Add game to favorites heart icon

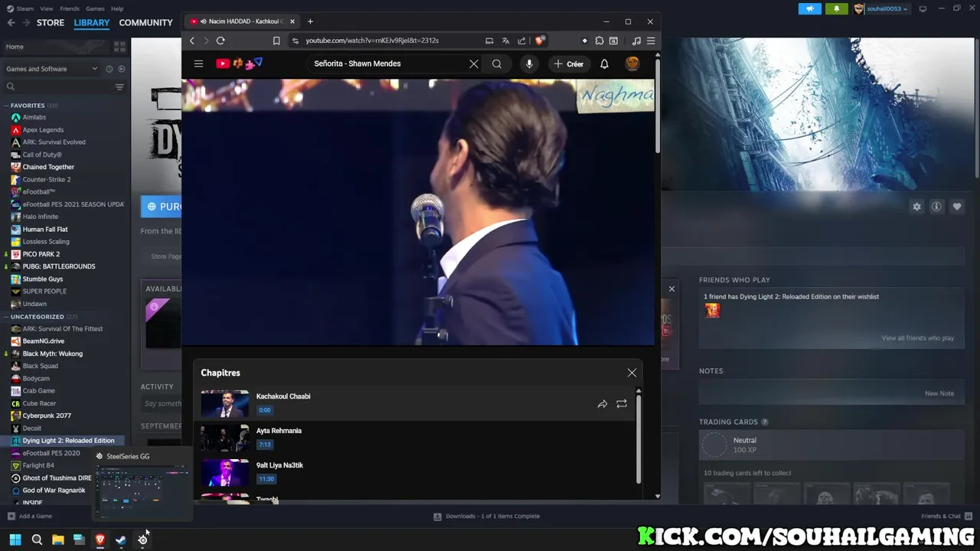(x=956, y=207)
